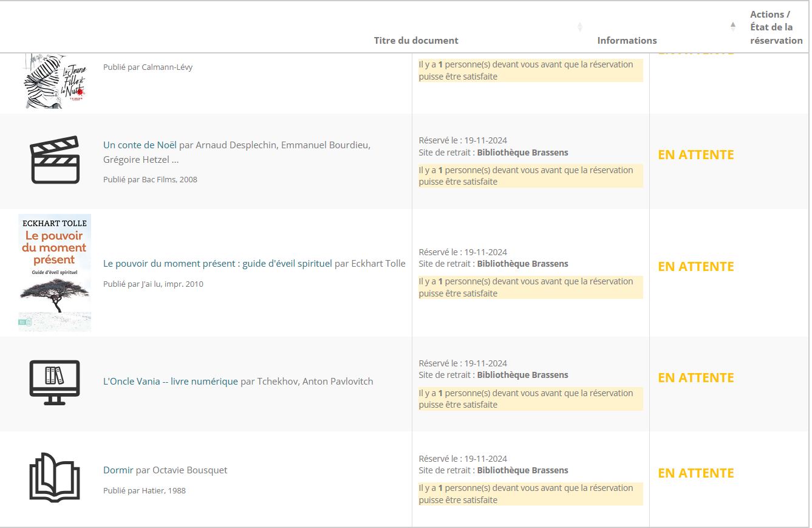812x528 pixels.
Task: Click the sort arrows for the Informations column
Action: (x=732, y=27)
